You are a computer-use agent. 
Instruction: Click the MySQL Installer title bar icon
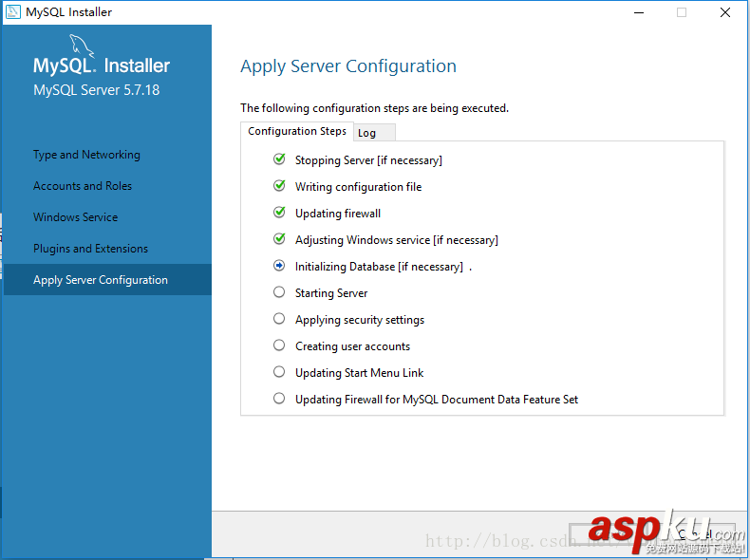12,12
